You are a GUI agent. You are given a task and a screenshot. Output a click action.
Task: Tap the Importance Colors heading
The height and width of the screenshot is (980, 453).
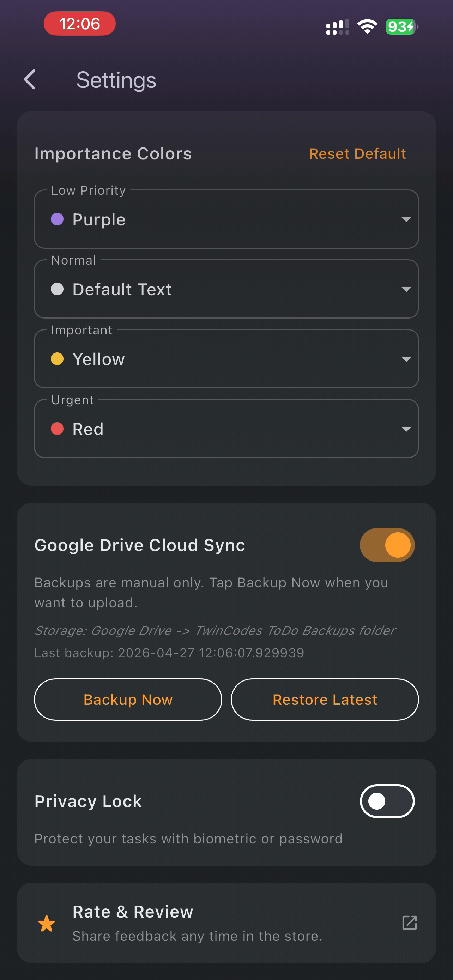113,154
